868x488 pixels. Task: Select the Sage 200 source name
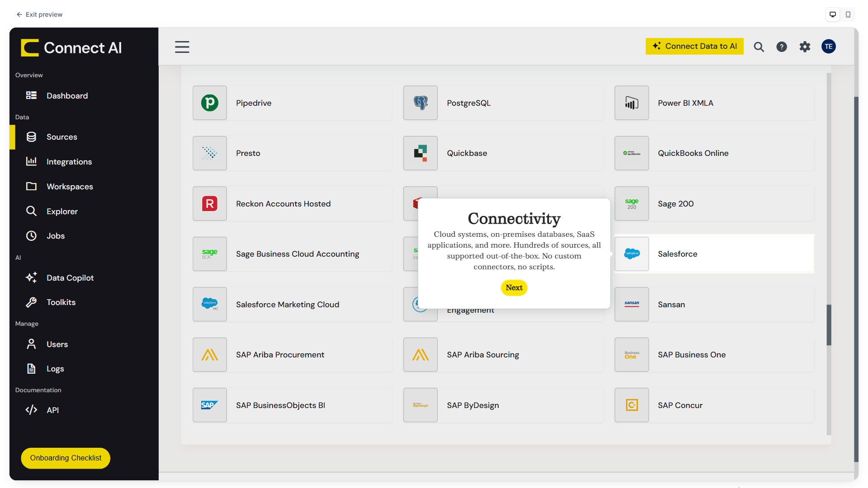(675, 204)
